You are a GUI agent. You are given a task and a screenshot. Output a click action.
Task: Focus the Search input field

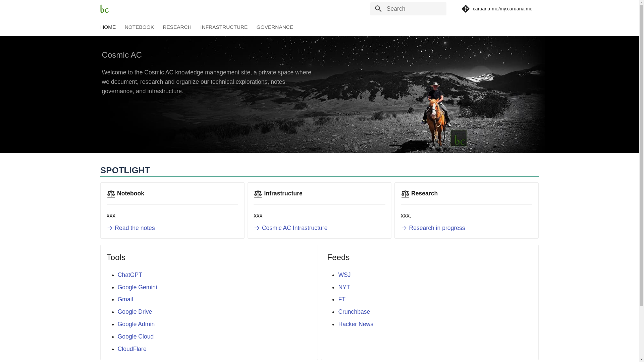point(414,9)
